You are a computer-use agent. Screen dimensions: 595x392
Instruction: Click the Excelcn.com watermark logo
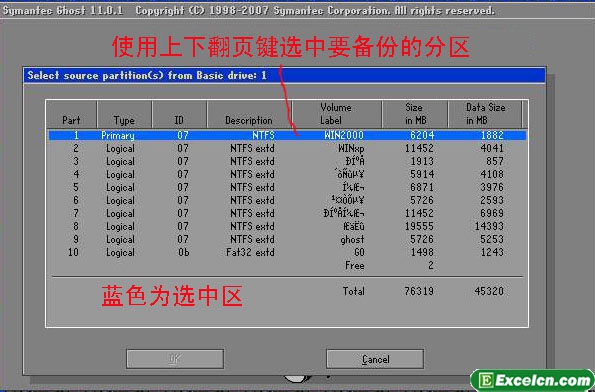coord(532,381)
